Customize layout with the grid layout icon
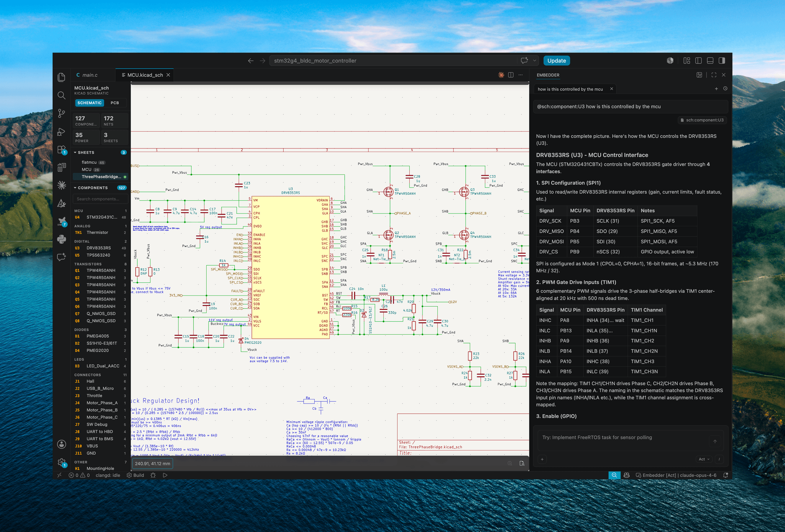785x532 pixels. (686, 61)
